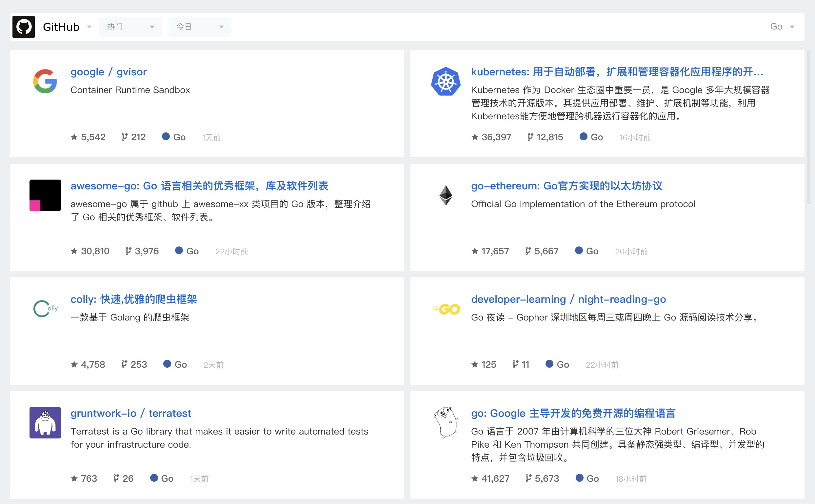The height and width of the screenshot is (504, 815).
Task: Click the Ethereum diamond logo
Action: [x=446, y=195]
